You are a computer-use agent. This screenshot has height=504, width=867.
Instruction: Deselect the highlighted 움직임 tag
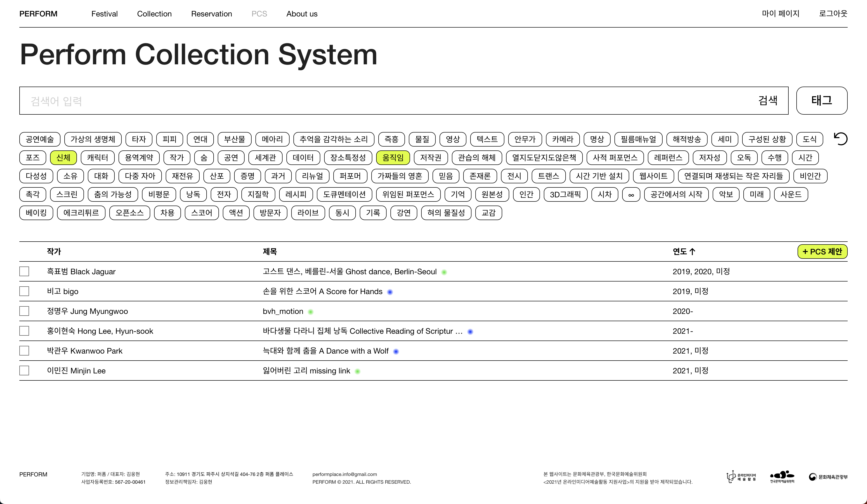point(393,158)
